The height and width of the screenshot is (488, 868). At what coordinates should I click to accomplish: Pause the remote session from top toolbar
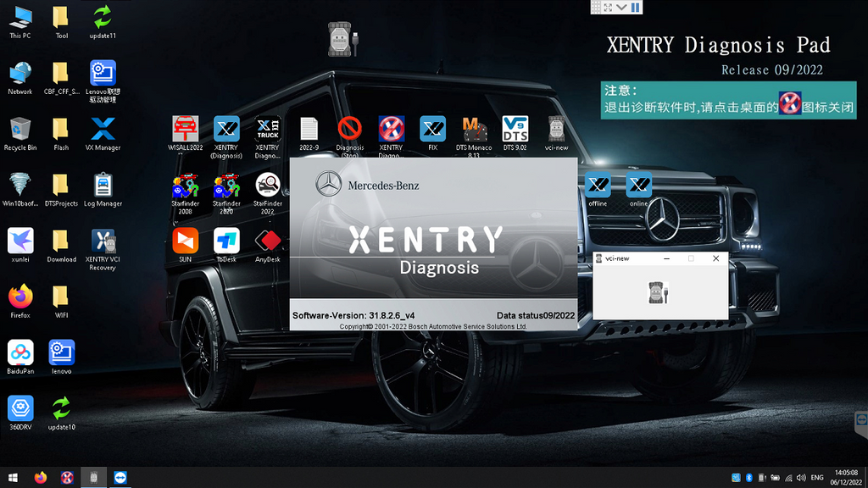click(635, 7)
